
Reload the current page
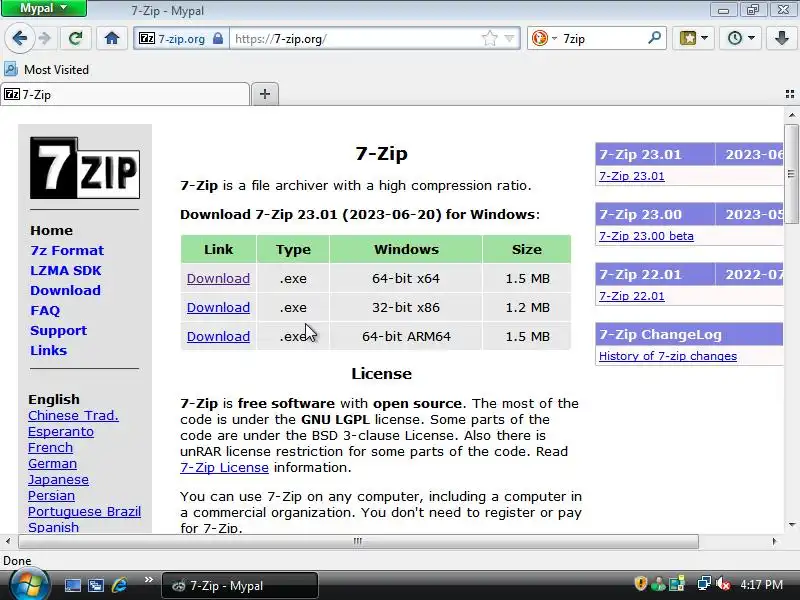[x=75, y=38]
